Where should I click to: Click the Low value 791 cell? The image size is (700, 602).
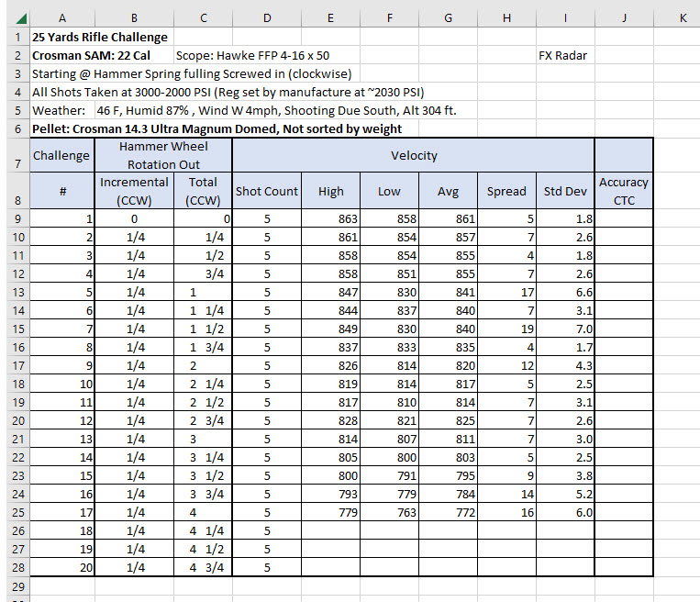(x=389, y=475)
